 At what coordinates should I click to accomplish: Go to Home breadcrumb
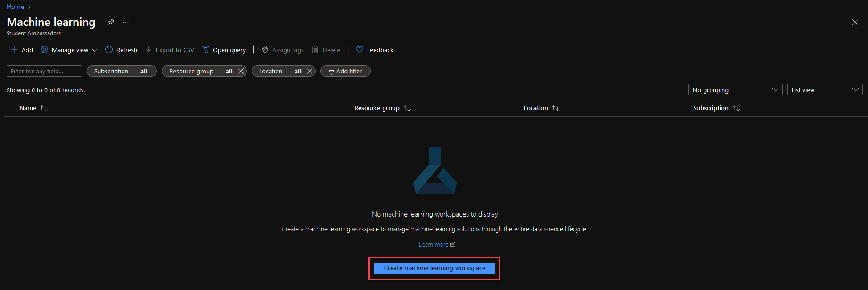pyautogui.click(x=15, y=7)
